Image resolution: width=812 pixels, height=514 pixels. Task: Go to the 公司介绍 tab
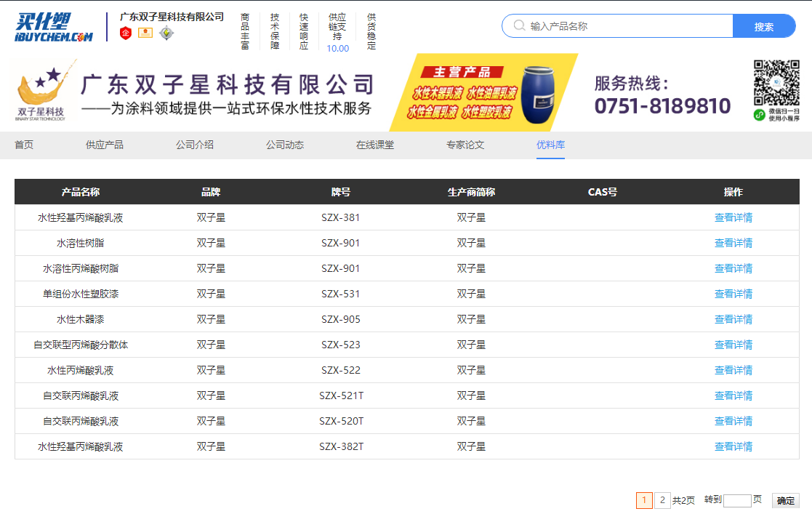(195, 145)
